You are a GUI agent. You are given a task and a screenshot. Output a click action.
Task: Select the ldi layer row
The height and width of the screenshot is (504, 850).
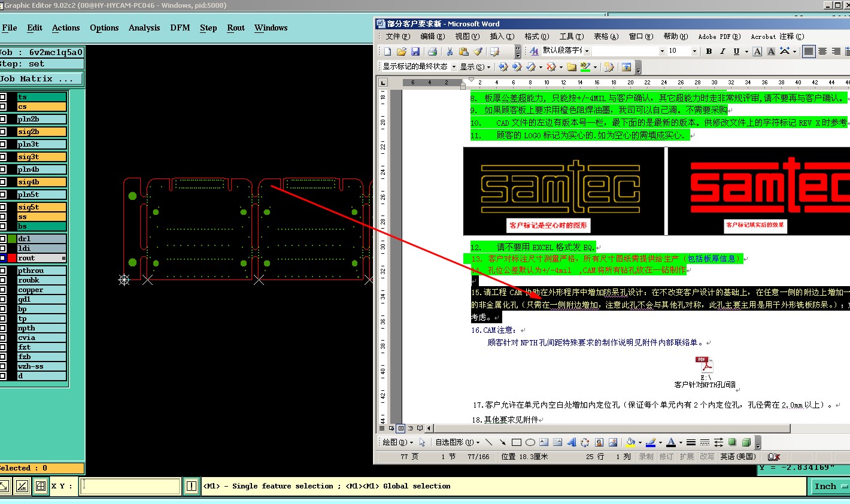click(41, 248)
